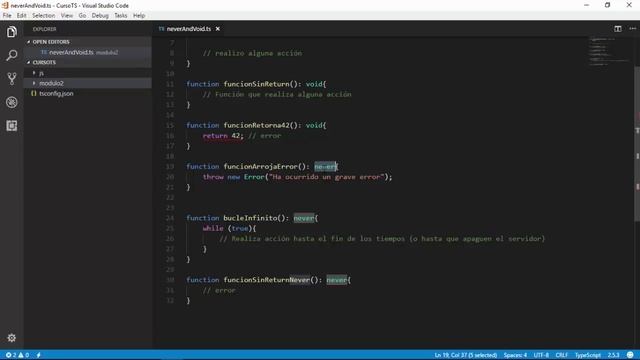Click the minimap code overview
Viewport: 640px width, 360px height.
[610, 51]
